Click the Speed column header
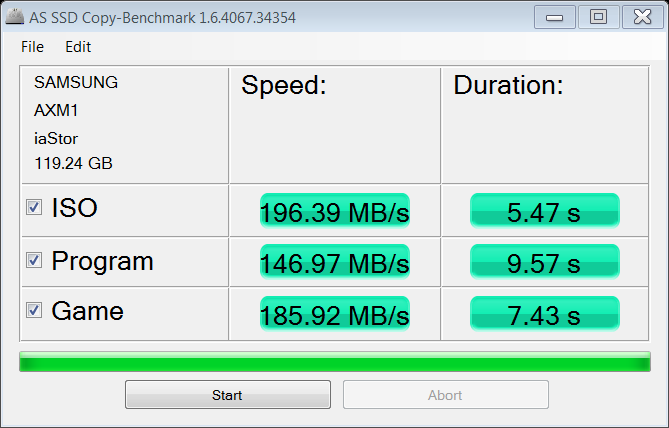669x428 pixels. pos(284,86)
